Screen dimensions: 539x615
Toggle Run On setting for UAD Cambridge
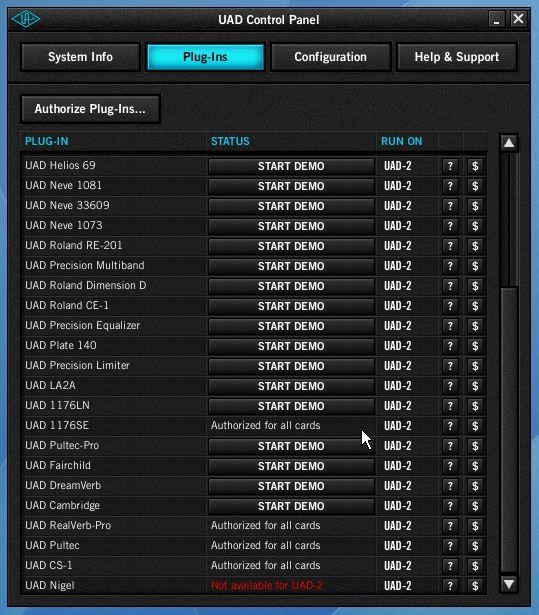tap(398, 506)
